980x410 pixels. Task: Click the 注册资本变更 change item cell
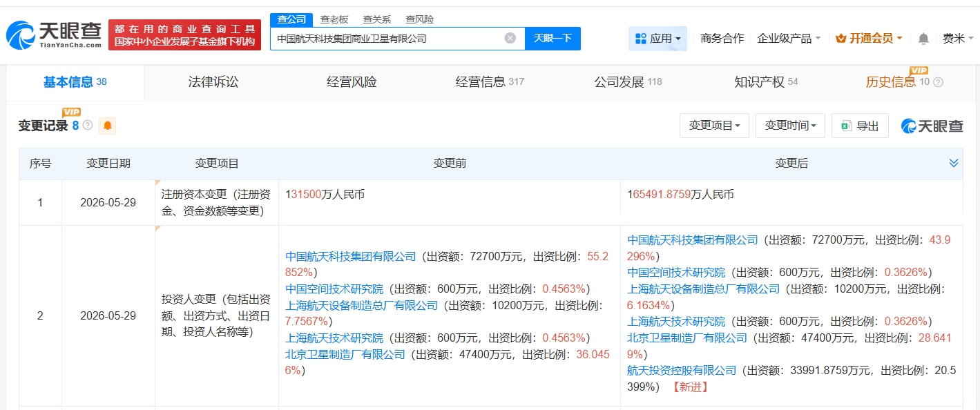[x=216, y=203]
